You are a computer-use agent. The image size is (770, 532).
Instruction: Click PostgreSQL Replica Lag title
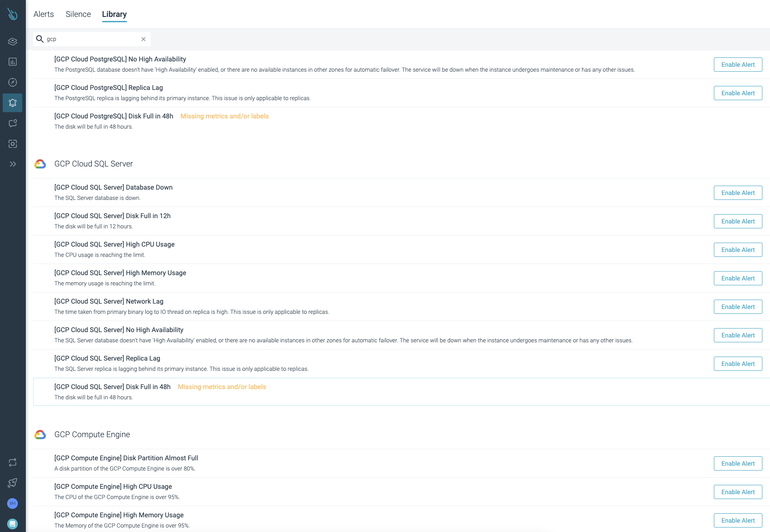[x=108, y=88]
